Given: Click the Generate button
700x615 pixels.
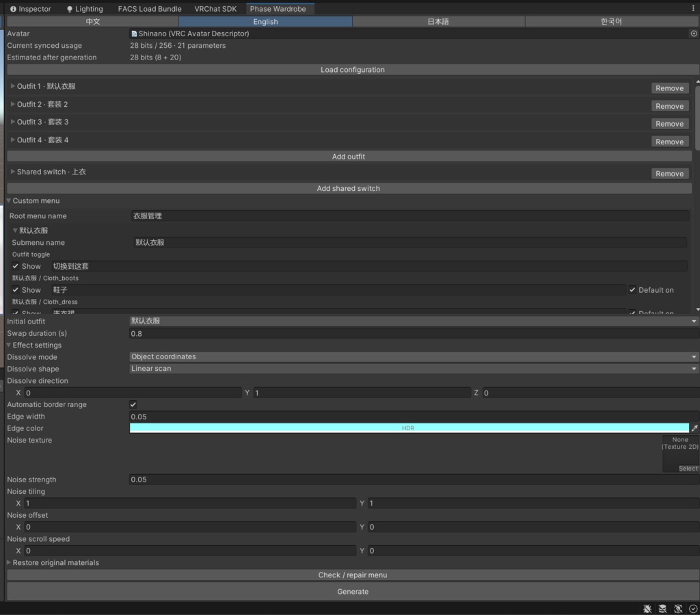Looking at the screenshot, I should point(353,591).
